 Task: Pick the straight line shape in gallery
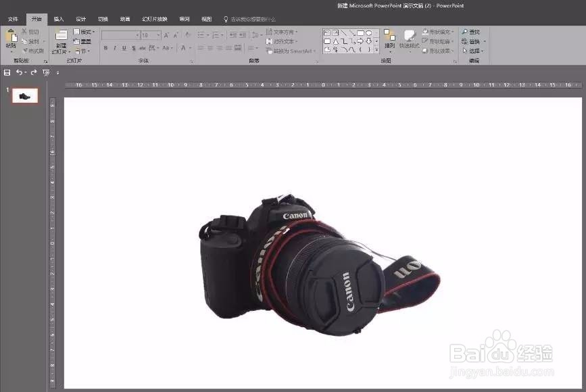click(343, 33)
